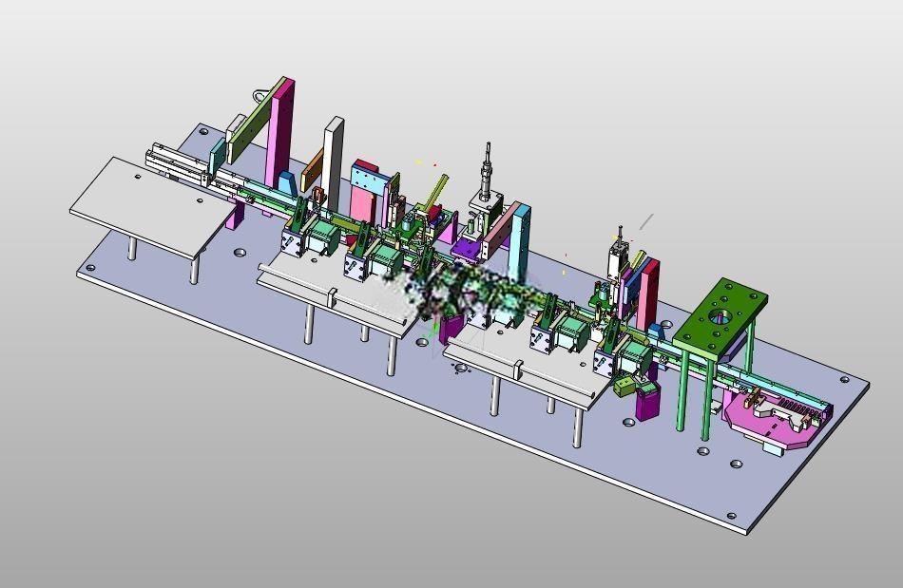Image resolution: width=903 pixels, height=588 pixels.
Task: Pick the eye bolt ring at top of olive arm
Action: tap(259, 95)
